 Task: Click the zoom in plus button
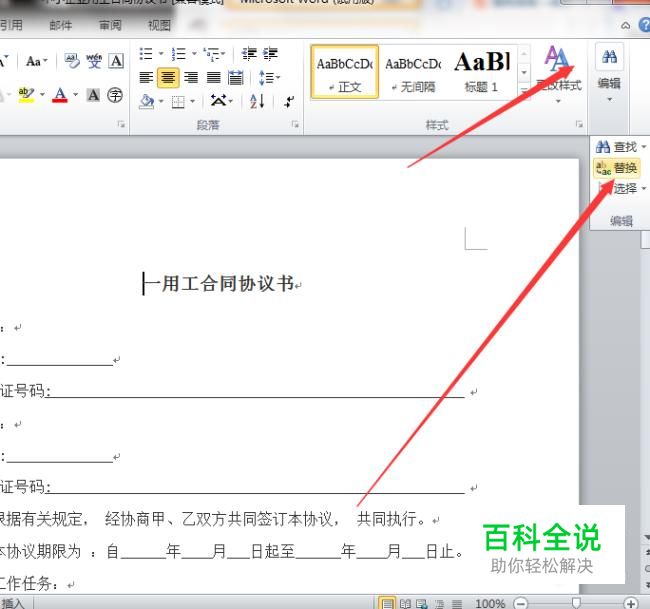click(631, 603)
